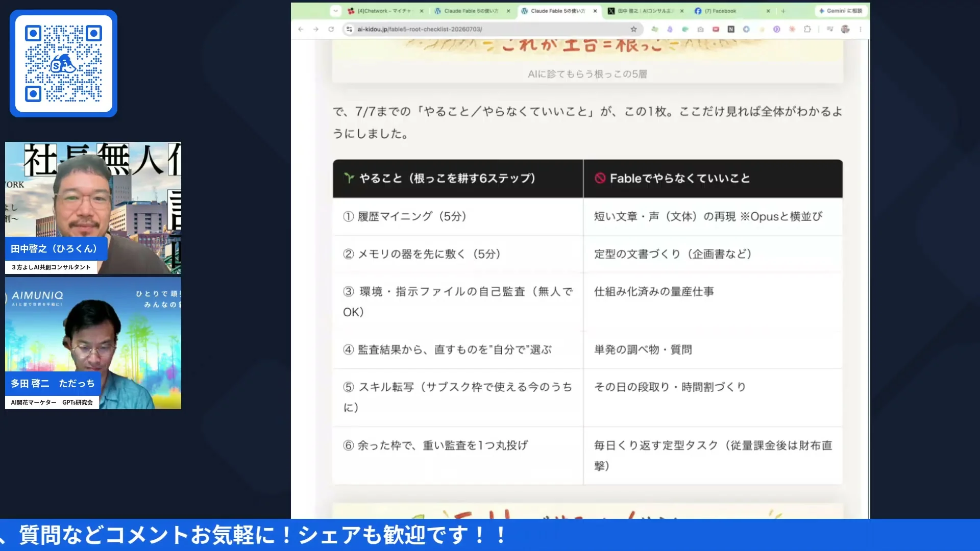The image size is (980, 551).
Task: Close the first Claude Fable 5 WordPress tab
Action: (508, 11)
